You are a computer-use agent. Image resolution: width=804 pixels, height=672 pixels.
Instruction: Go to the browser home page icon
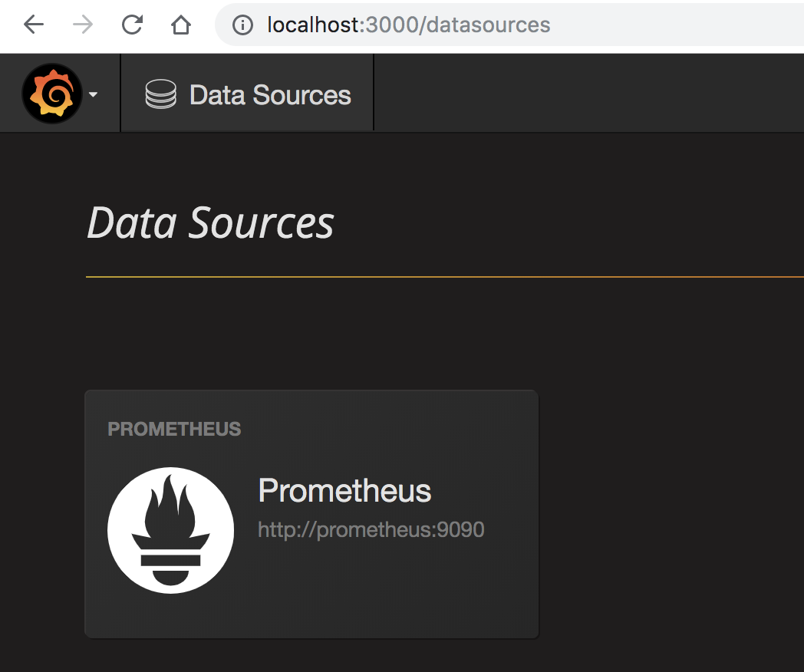pyautogui.click(x=181, y=24)
